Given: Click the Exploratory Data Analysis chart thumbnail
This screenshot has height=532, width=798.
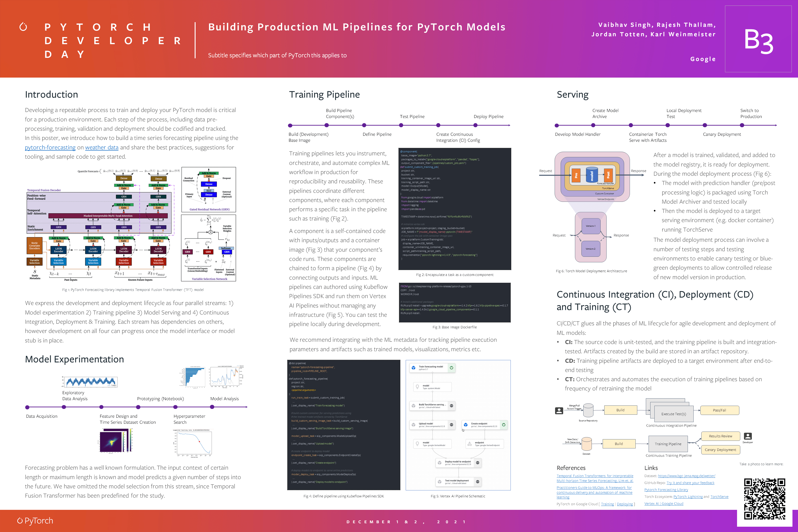Looking at the screenshot, I should 90,382.
